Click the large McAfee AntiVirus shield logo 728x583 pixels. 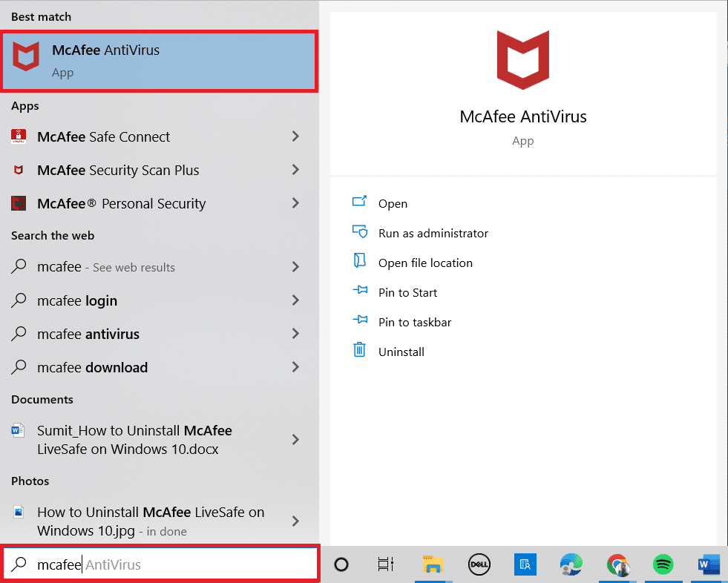click(x=522, y=60)
